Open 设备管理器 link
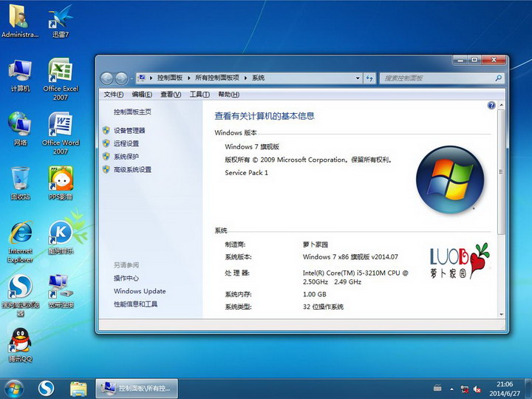The height and width of the screenshot is (399, 532). (129, 130)
